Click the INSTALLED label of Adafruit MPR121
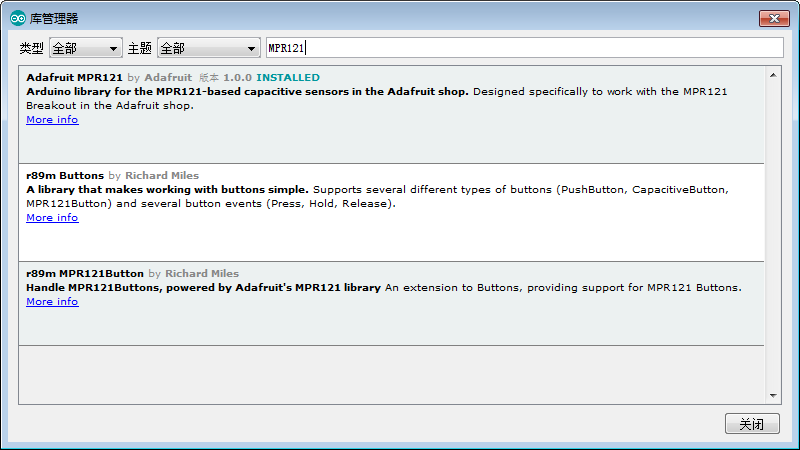 click(288, 78)
